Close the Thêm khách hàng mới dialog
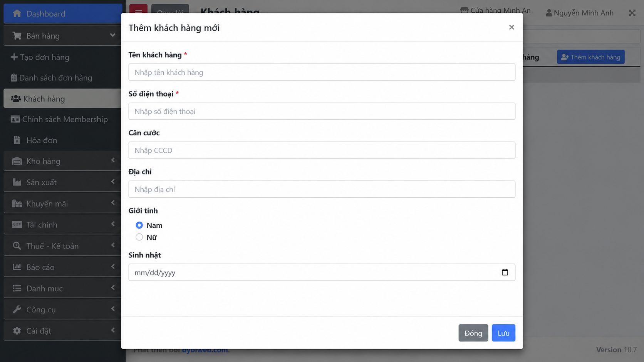644x362 pixels. (x=512, y=27)
